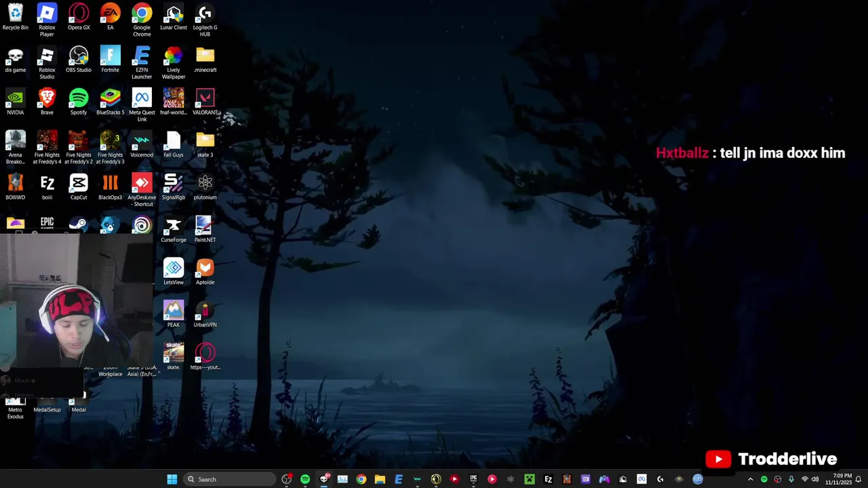Open the BOIIIWD desktop shortcut
This screenshot has width=868, height=488.
tap(15, 187)
